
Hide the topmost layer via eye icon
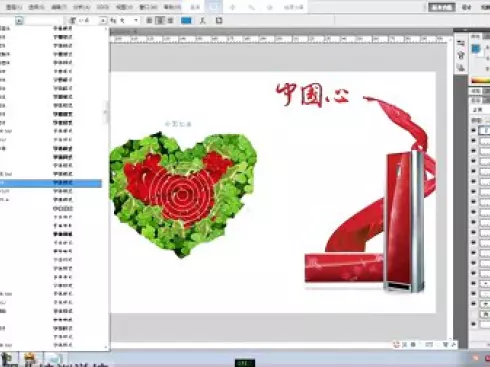[x=473, y=130]
